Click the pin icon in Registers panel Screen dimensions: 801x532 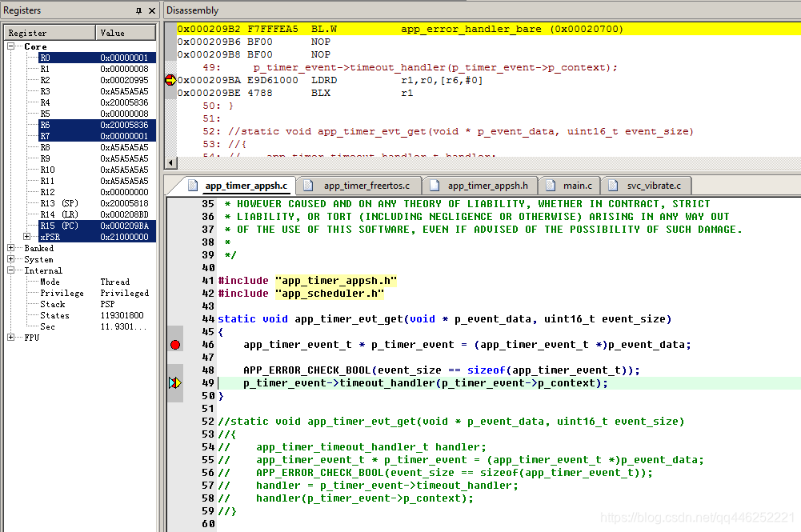[139, 10]
